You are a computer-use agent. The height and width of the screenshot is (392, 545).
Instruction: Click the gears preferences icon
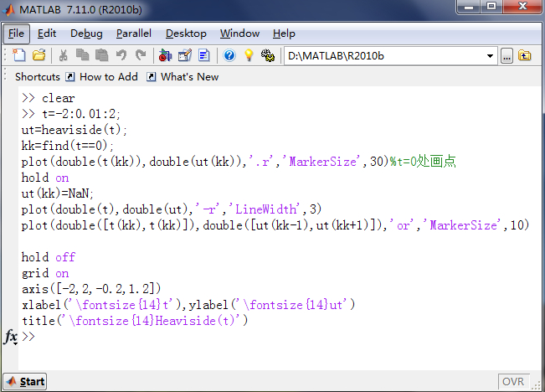(x=268, y=55)
